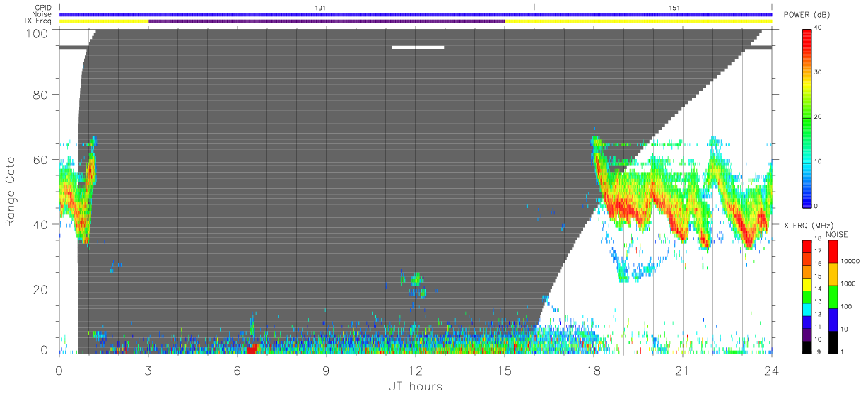The height and width of the screenshot is (401, 868).
Task: Click the red block in TX FRQ legend
Action: click(807, 245)
